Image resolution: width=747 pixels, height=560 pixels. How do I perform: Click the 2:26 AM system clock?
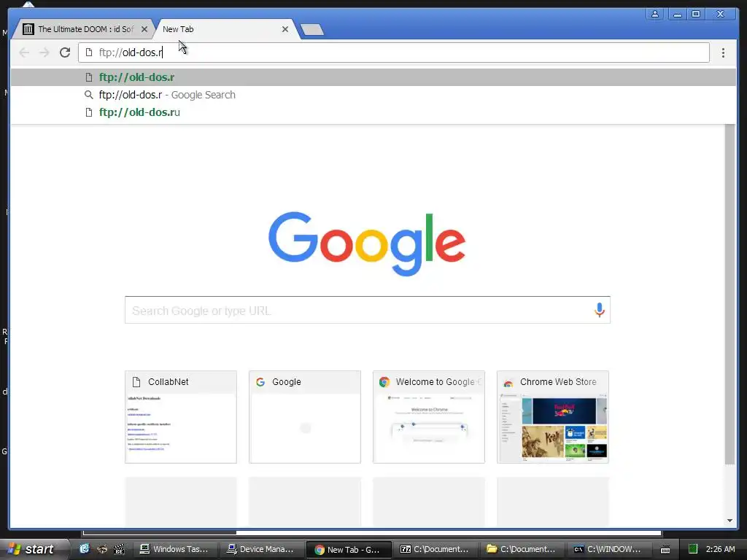click(720, 549)
